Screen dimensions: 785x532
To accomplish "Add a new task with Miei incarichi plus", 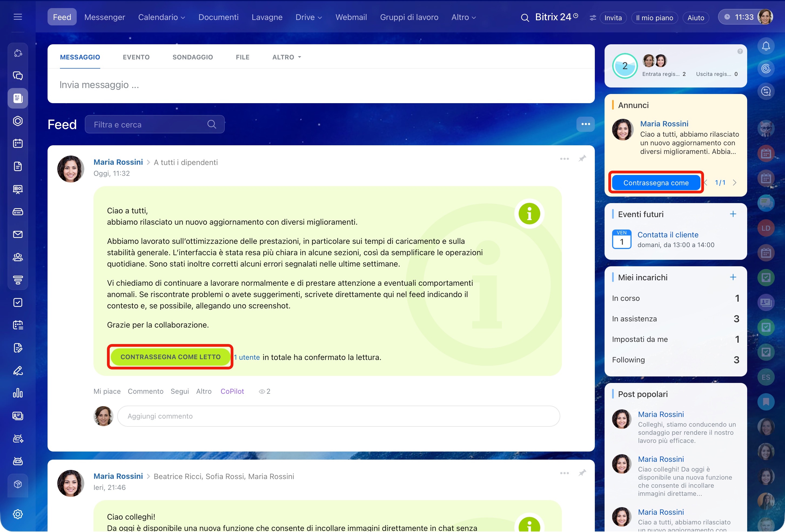I will tap(733, 277).
